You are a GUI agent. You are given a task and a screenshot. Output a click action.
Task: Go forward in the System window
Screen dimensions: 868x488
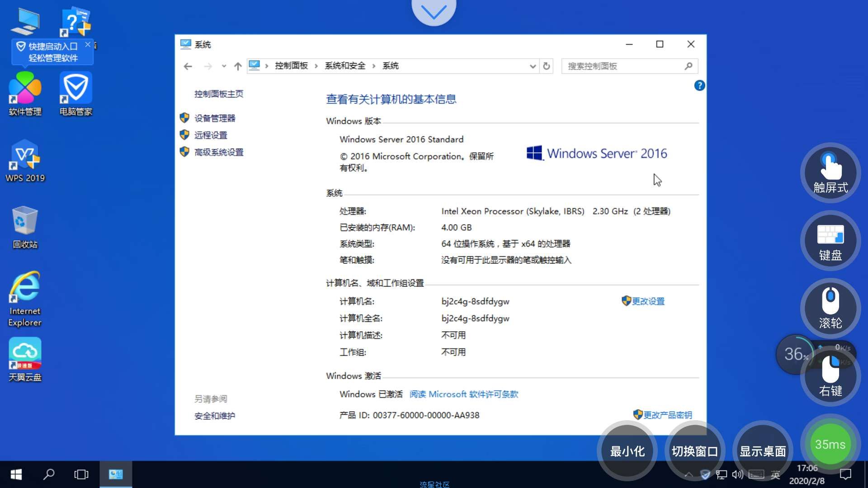tap(208, 66)
